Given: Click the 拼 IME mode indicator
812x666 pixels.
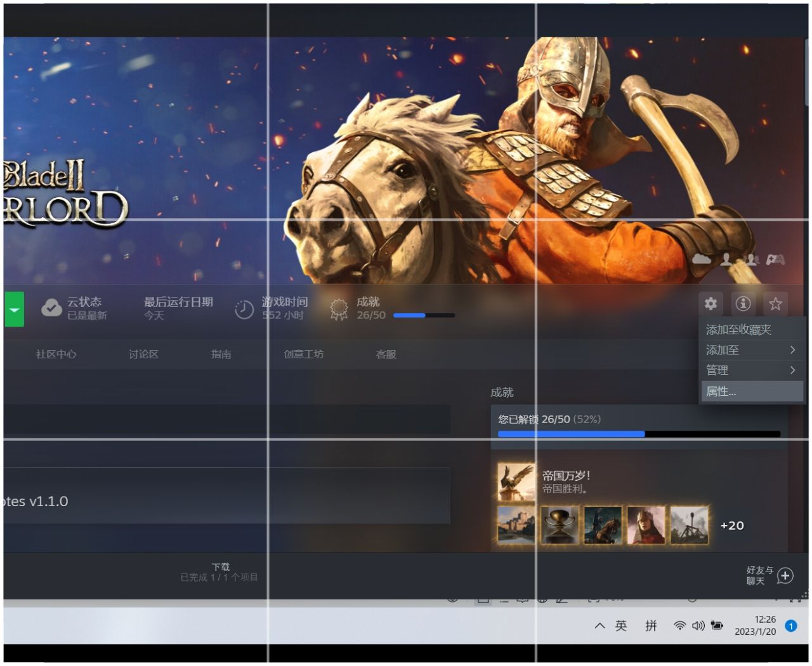Looking at the screenshot, I should pos(651,626).
